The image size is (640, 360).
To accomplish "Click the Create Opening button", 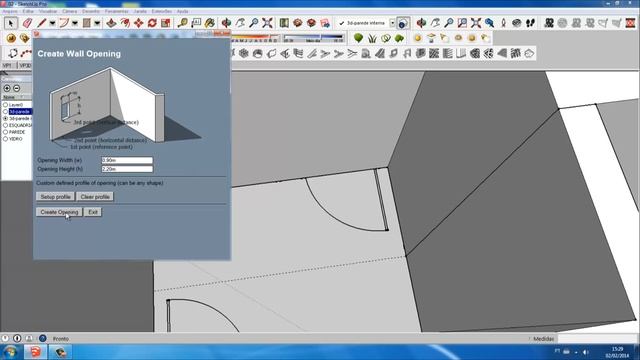I will coord(59,212).
